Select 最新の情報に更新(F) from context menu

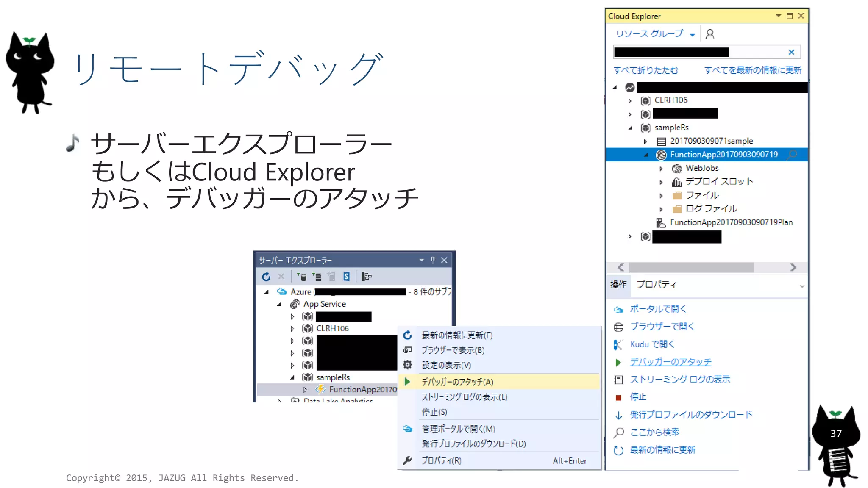[x=499, y=335]
